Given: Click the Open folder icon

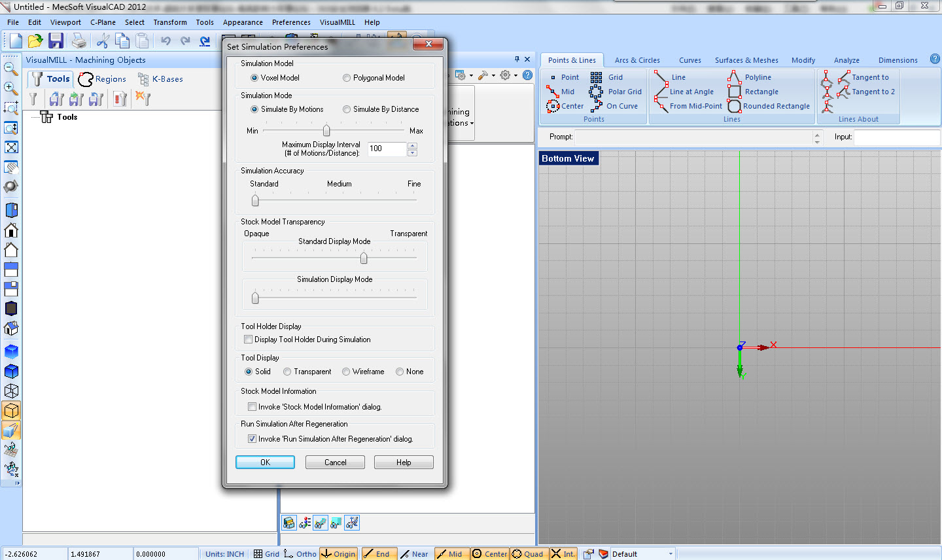Looking at the screenshot, I should [35, 41].
